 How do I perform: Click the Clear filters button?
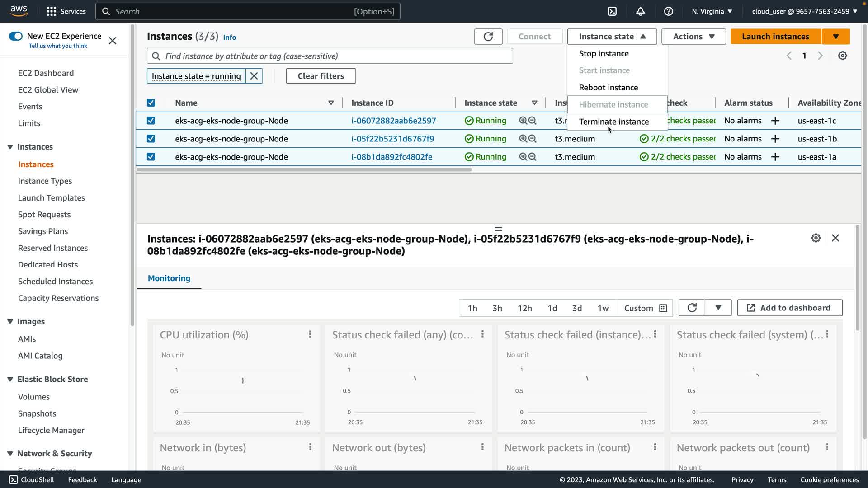click(x=321, y=76)
